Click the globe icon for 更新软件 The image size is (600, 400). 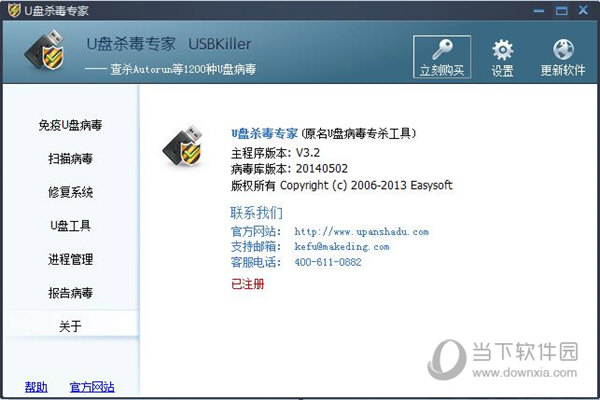click(x=563, y=50)
